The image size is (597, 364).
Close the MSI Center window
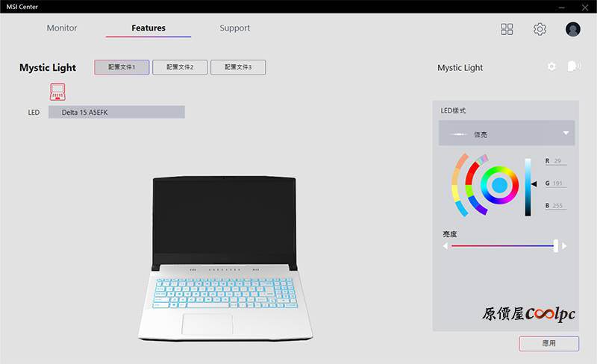click(585, 7)
